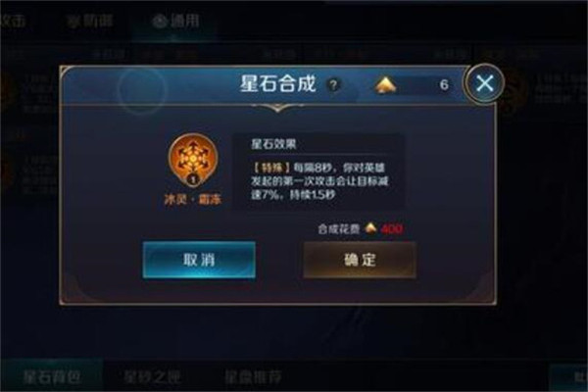The height and width of the screenshot is (392, 588).
Task: Tap the 通用 tab's round icon
Action: (160, 21)
